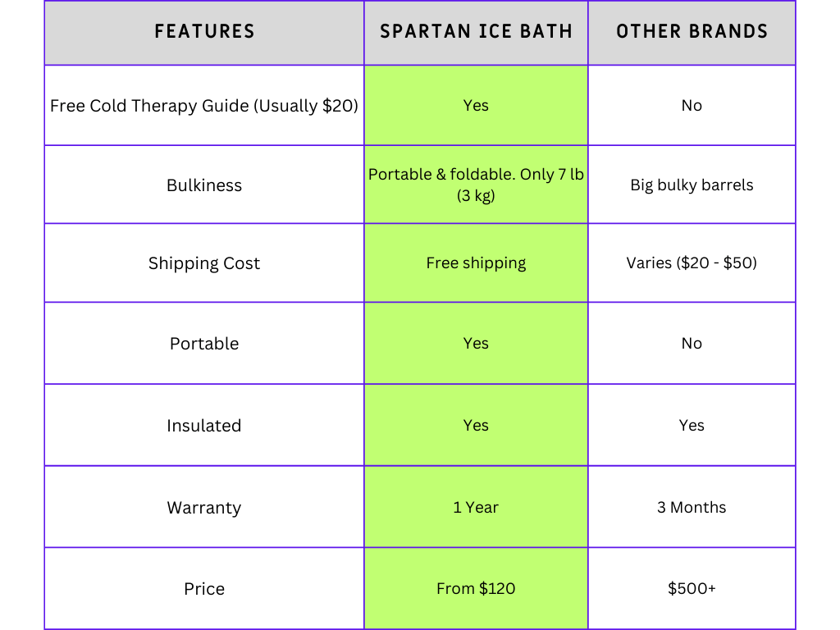840x630 pixels.
Task: Click the Insulated feature label
Action: pos(204,426)
